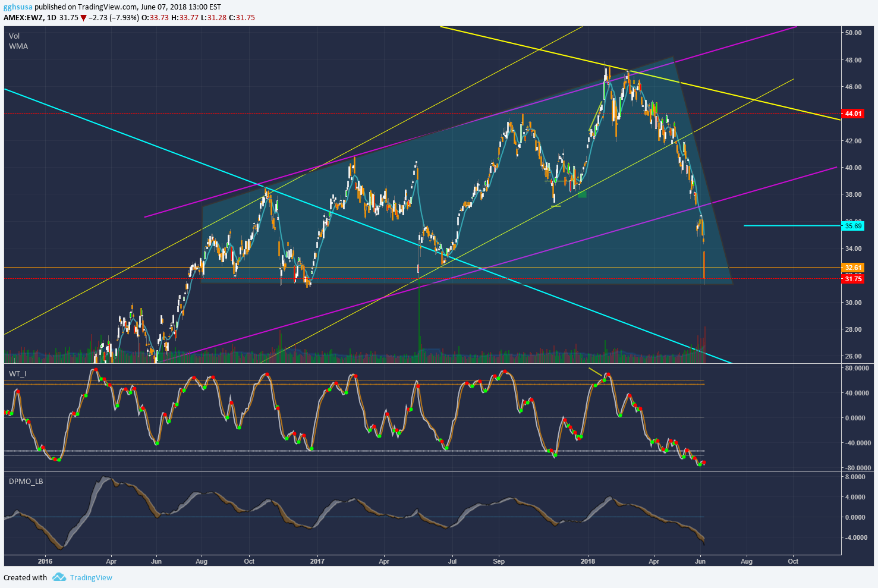The width and height of the screenshot is (878, 588).
Task: Click the last Oct label on time axis
Action: point(792,561)
